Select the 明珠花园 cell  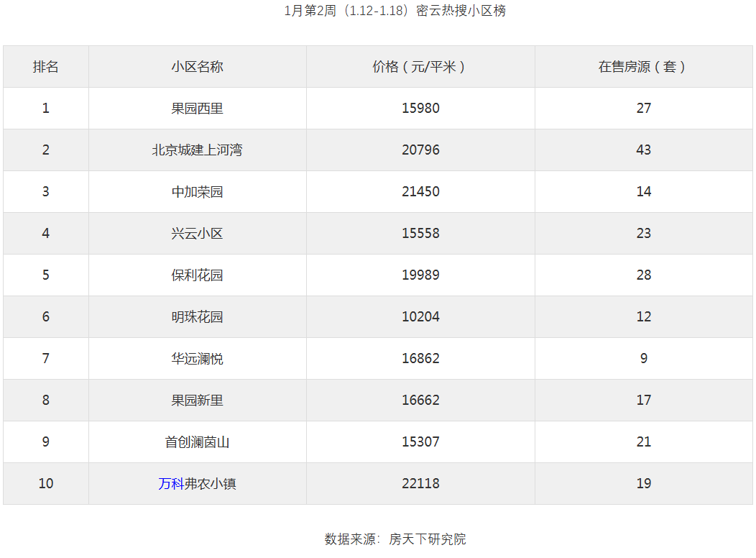198,317
